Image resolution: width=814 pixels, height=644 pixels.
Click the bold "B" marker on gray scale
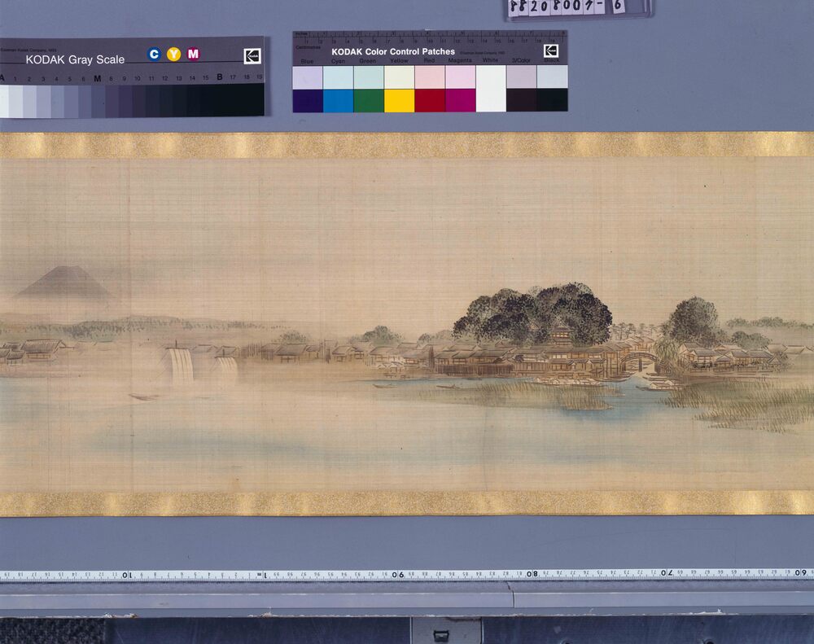tap(220, 77)
